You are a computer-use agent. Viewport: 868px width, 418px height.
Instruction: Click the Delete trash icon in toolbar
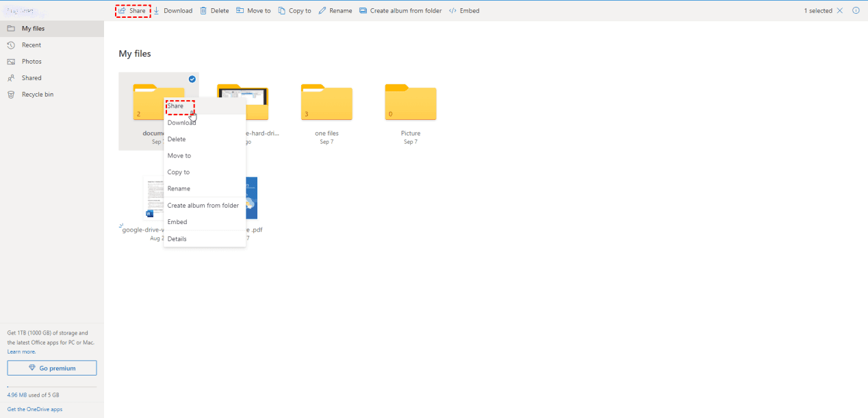click(x=203, y=11)
